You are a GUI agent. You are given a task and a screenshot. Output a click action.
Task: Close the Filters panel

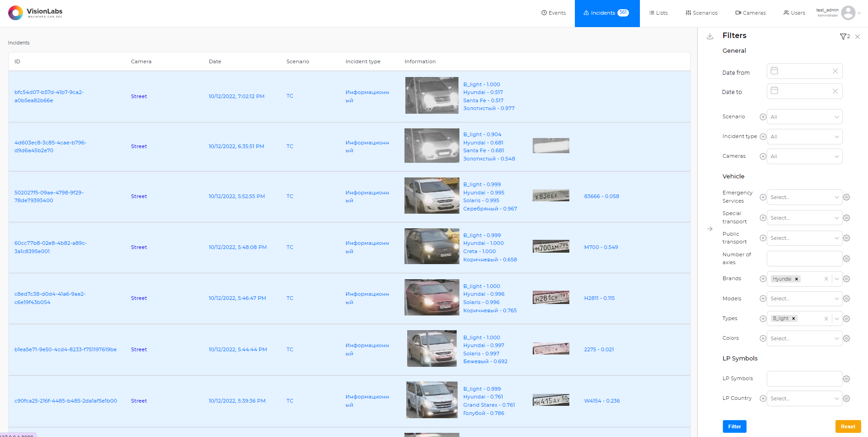coord(857,37)
